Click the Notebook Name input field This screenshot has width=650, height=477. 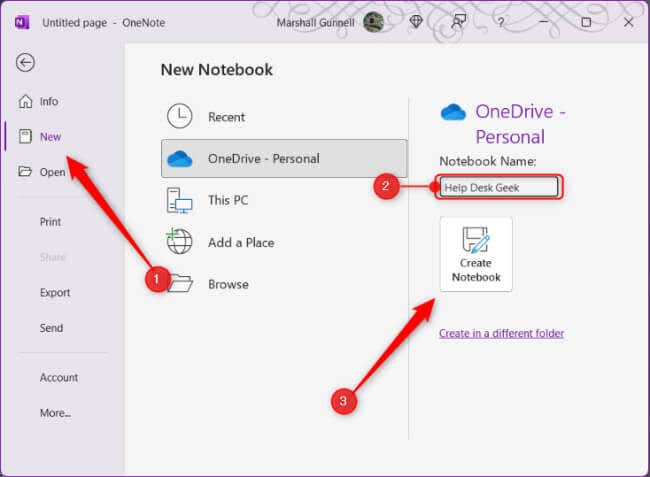(499, 187)
